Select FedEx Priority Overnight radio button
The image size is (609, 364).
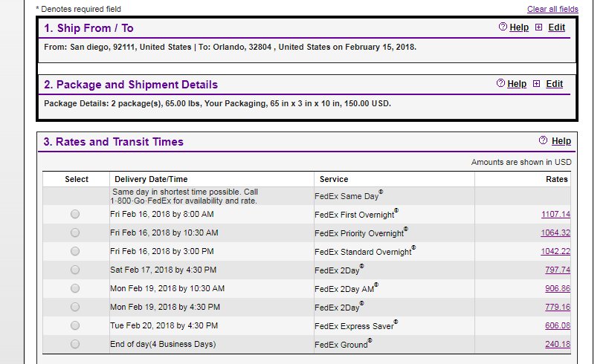pos(75,233)
